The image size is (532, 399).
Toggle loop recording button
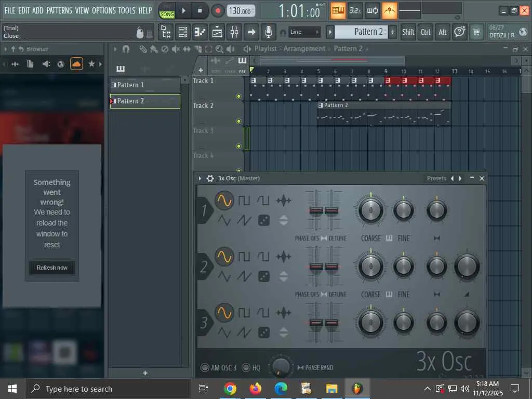(x=372, y=11)
